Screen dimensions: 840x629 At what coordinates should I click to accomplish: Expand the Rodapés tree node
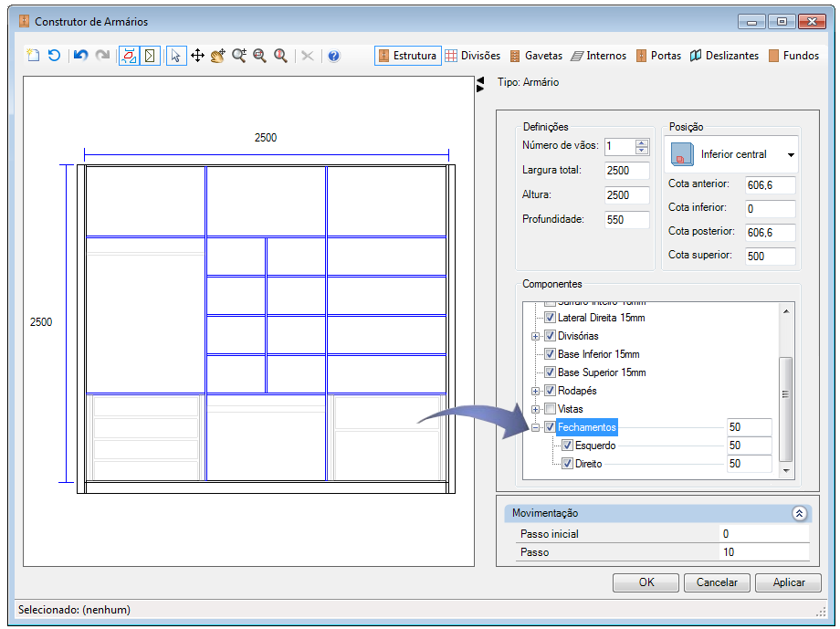coord(535,391)
